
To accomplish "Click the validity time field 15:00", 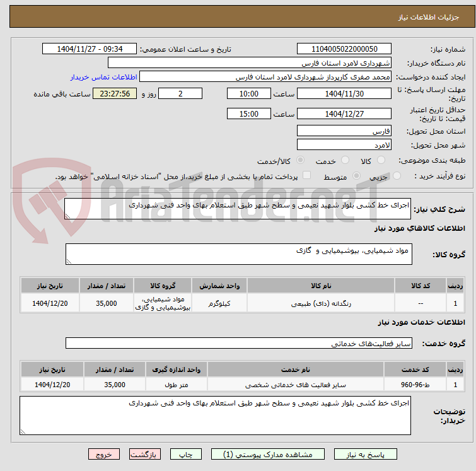I will pos(249,113).
